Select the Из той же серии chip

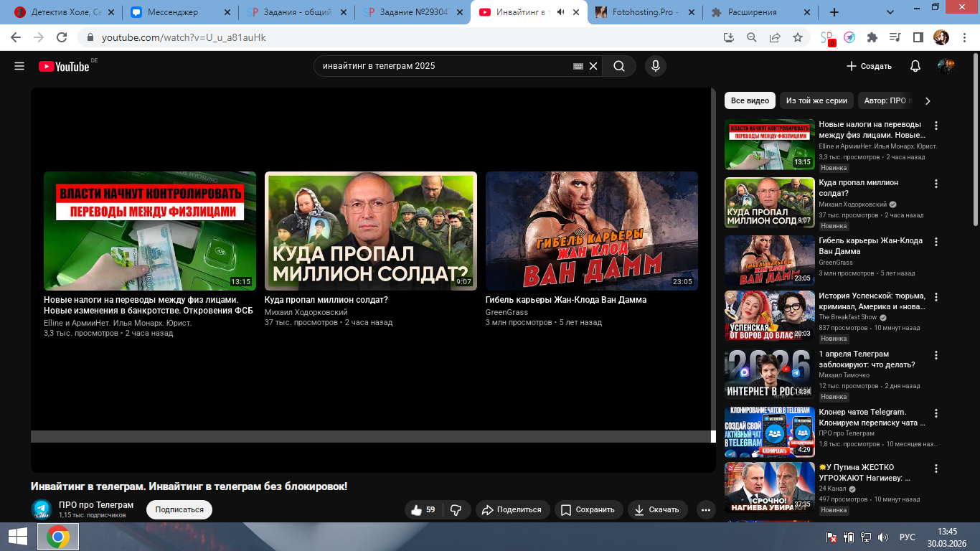[x=816, y=101]
